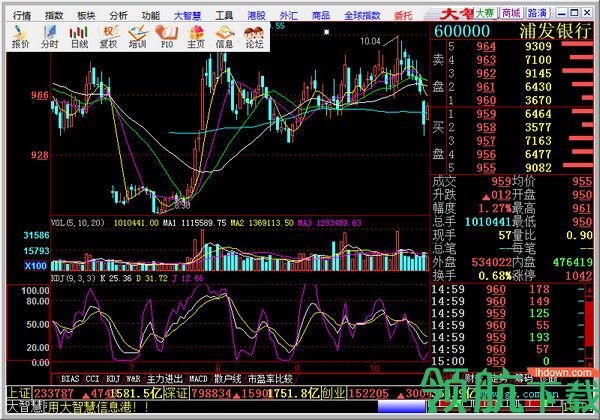Go to the 主页 home icon
The height and width of the screenshot is (420, 600).
tap(196, 37)
